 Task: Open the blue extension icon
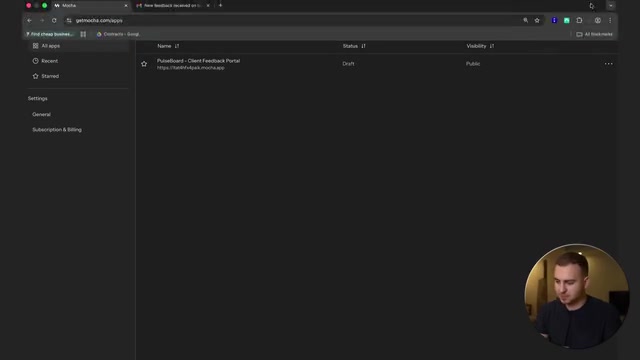(554, 20)
